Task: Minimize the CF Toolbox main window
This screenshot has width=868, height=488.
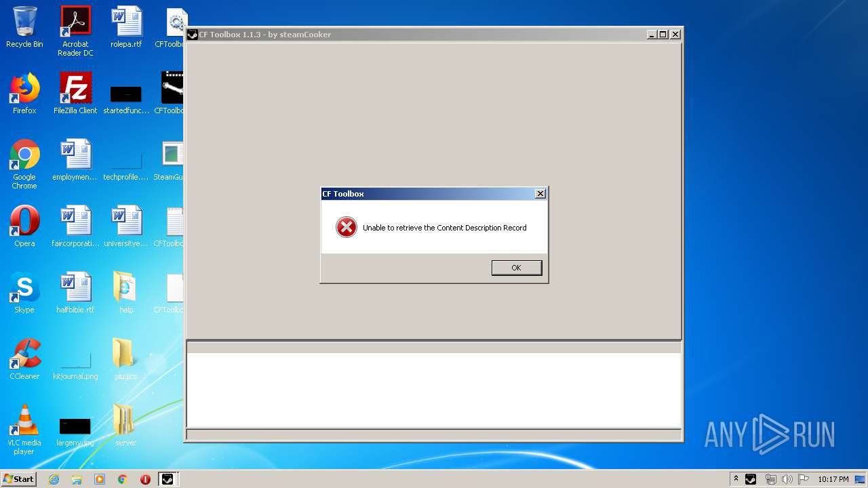Action: [652, 35]
